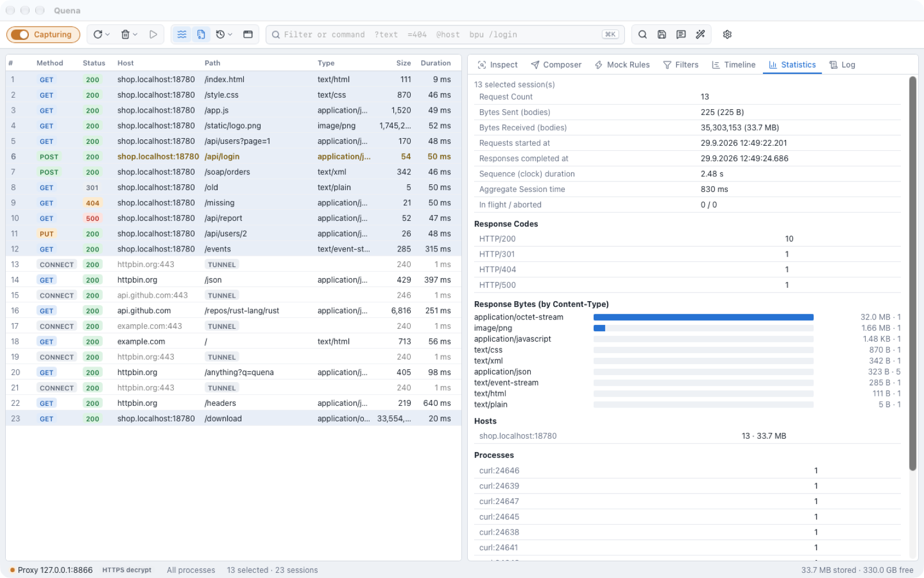
Task: Toggle the Capturing switch off
Action: (43, 35)
